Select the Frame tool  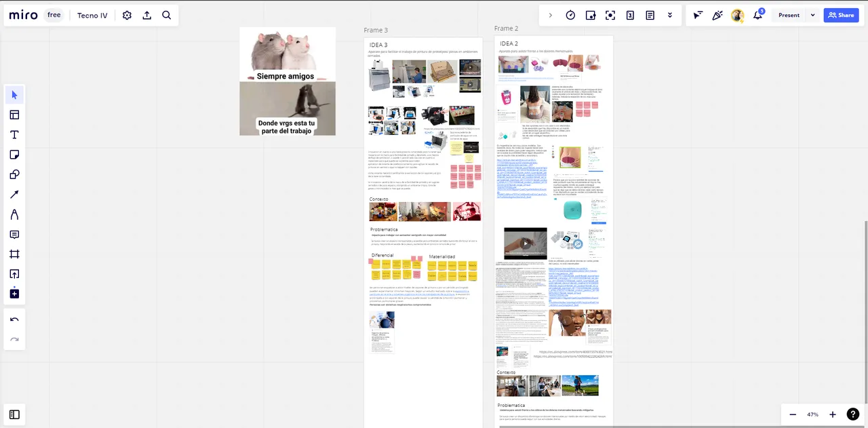[x=14, y=254]
